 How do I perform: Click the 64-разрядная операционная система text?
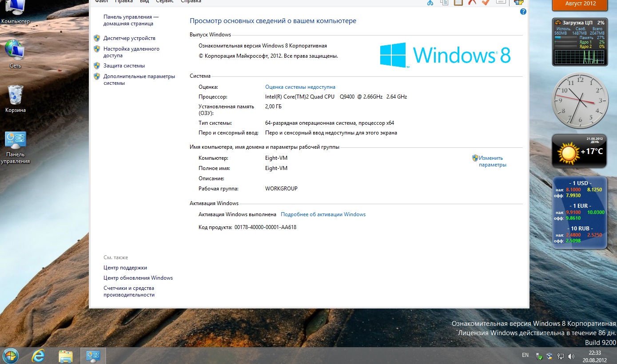pyautogui.click(x=330, y=123)
